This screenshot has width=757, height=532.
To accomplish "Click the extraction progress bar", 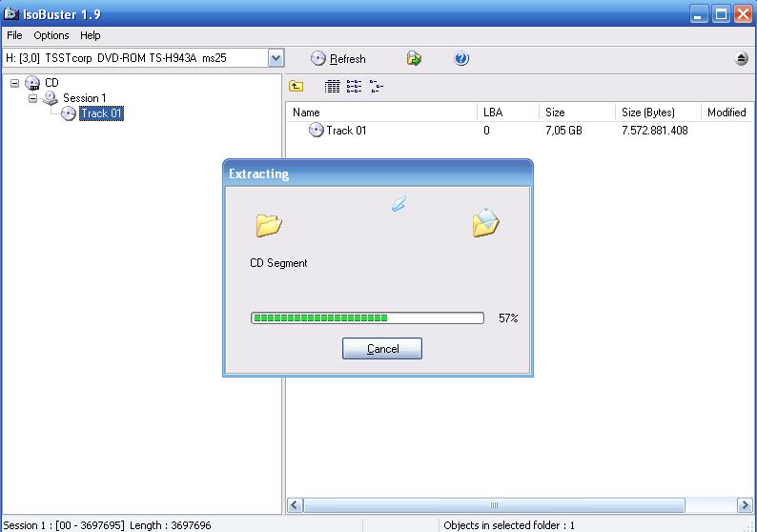I will coord(367,317).
